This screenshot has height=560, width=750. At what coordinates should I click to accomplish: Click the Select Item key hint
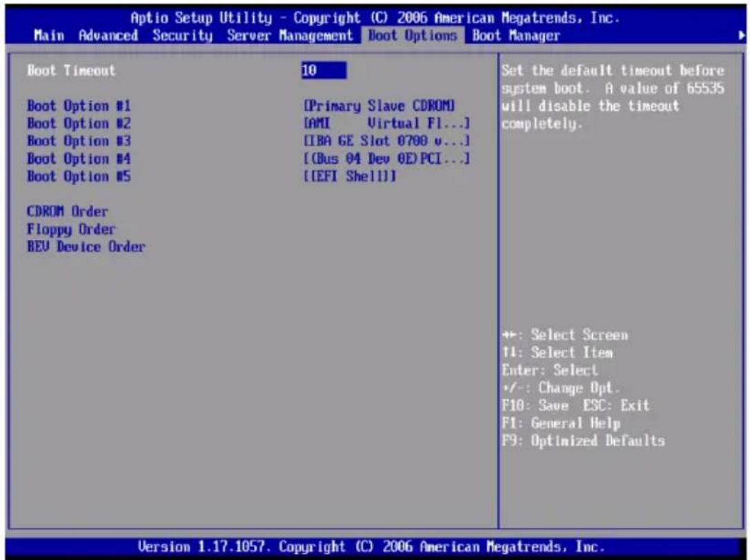[x=557, y=352]
